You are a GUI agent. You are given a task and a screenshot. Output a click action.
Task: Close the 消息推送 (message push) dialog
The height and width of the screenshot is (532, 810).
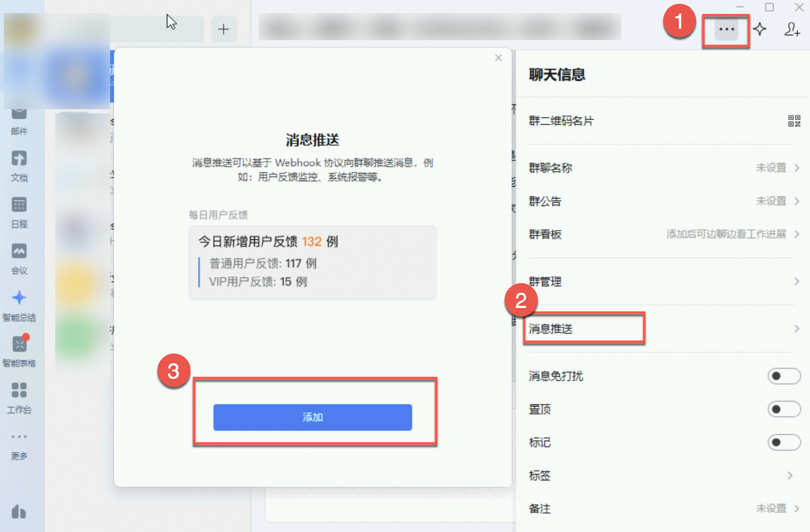point(498,58)
